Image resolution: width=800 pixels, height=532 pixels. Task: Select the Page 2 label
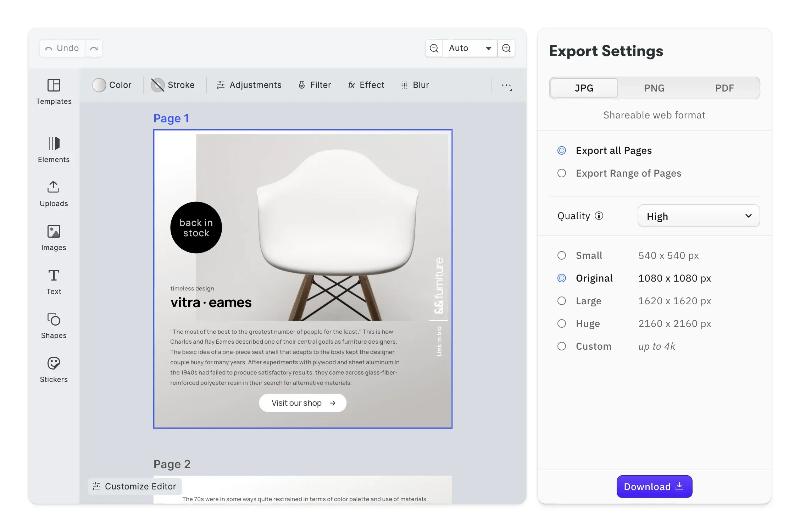(172, 464)
